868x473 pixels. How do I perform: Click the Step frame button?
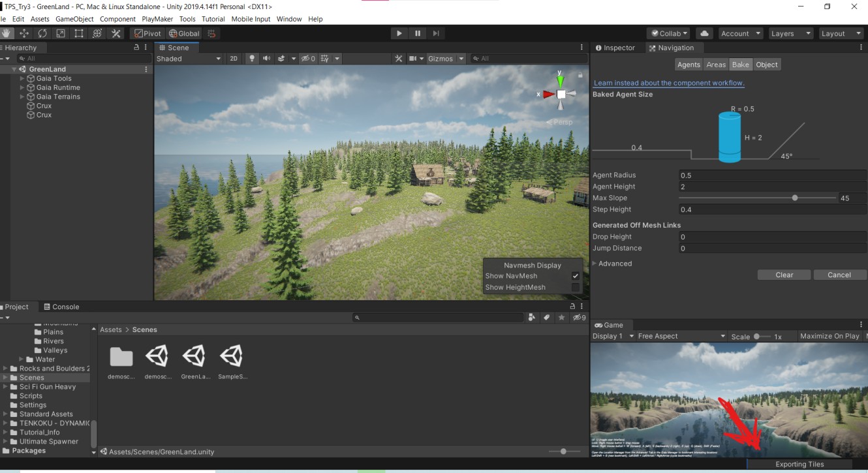(x=436, y=33)
